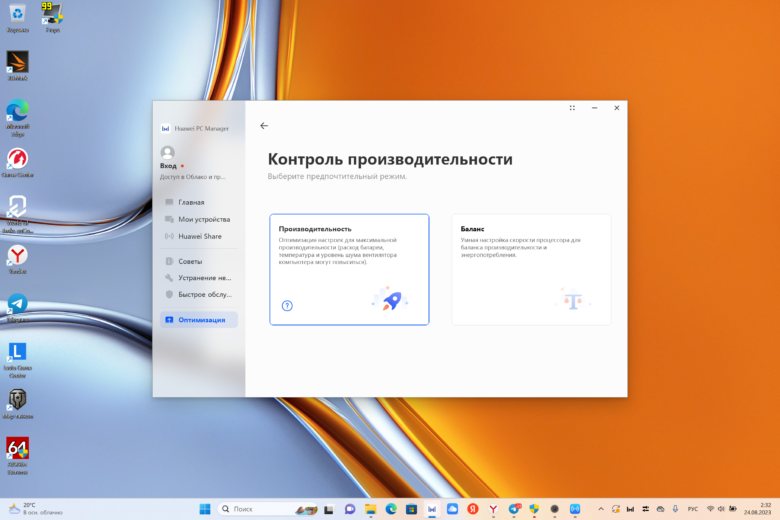
Task: Open the AIDA64 Extreme desktop shortcut
Action: coord(17,456)
